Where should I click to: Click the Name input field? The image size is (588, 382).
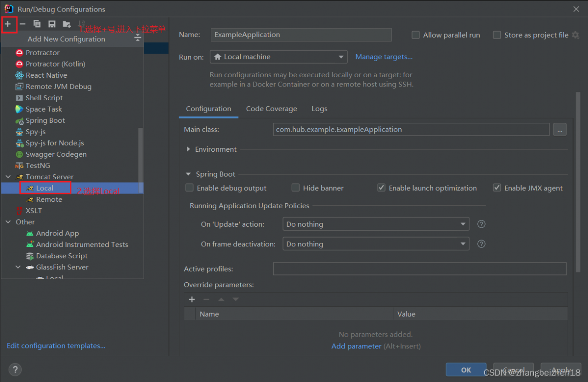click(301, 35)
